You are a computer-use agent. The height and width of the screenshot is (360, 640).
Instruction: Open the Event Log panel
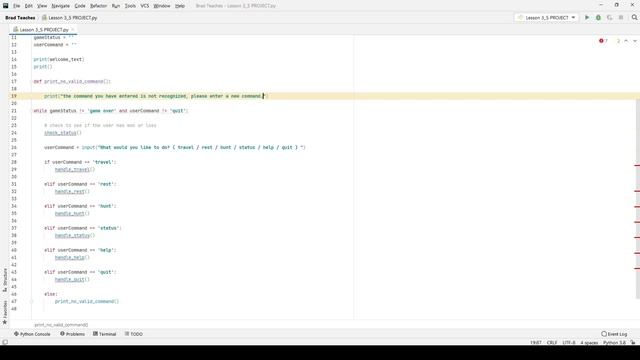click(x=614, y=334)
